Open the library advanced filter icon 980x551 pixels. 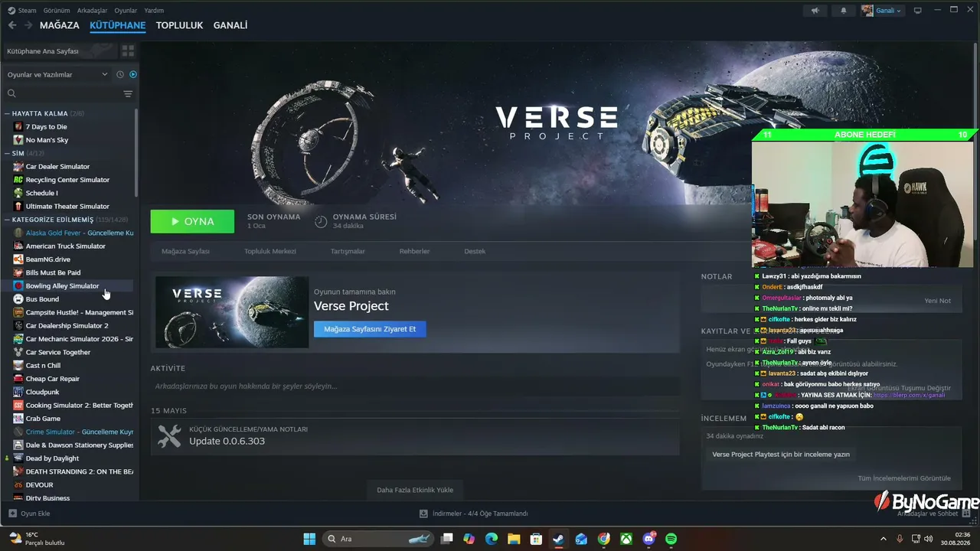128,93
